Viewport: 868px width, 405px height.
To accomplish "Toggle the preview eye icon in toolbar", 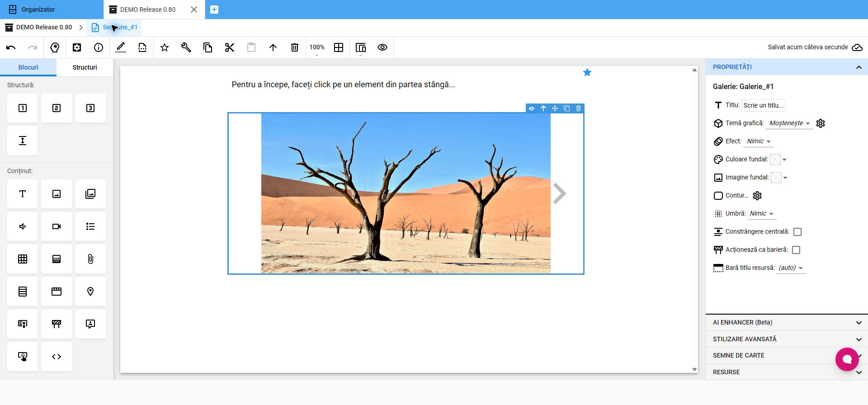I will coord(382,47).
